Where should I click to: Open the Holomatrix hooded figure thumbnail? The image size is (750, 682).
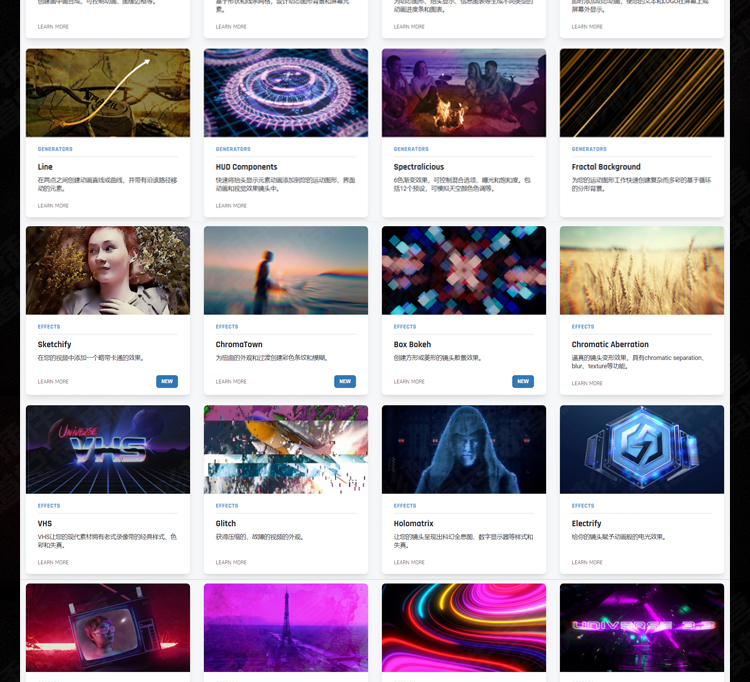[x=464, y=450]
